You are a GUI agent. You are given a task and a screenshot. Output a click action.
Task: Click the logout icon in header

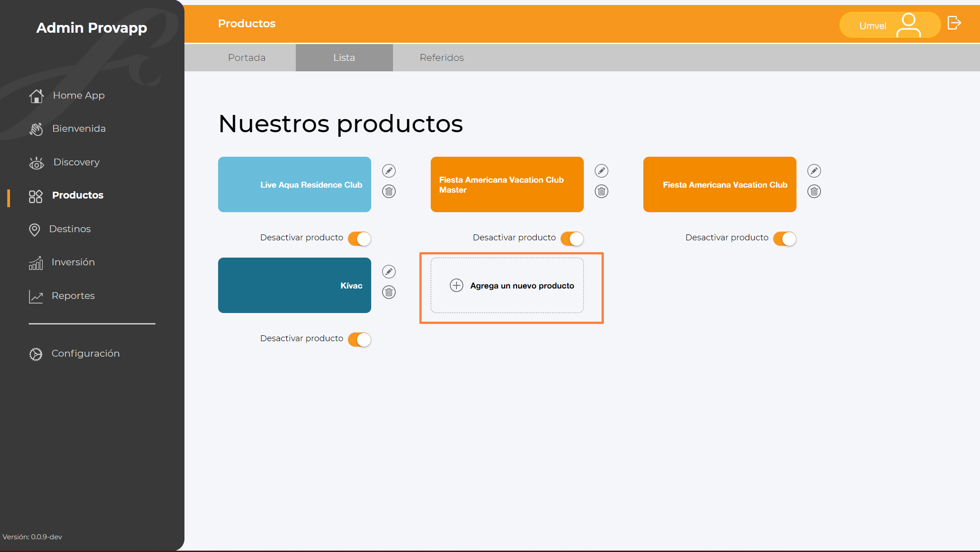tap(954, 23)
